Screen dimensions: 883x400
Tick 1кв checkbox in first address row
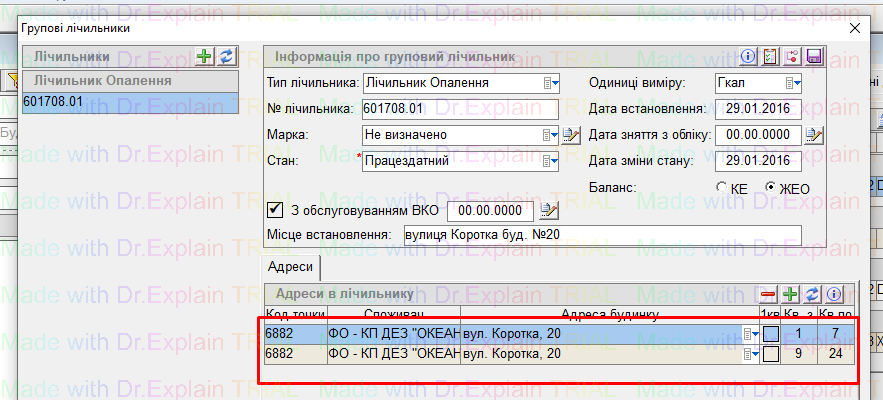tap(771, 334)
